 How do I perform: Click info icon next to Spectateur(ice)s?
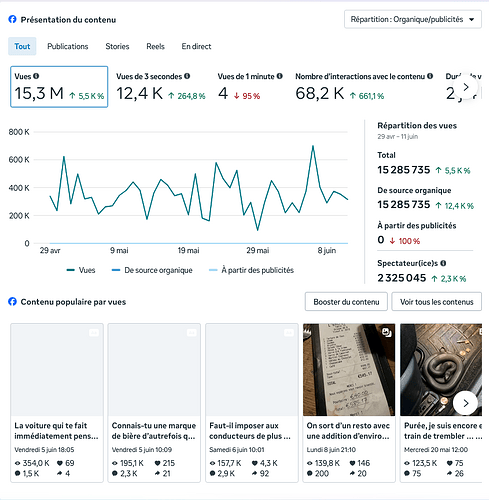point(443,263)
